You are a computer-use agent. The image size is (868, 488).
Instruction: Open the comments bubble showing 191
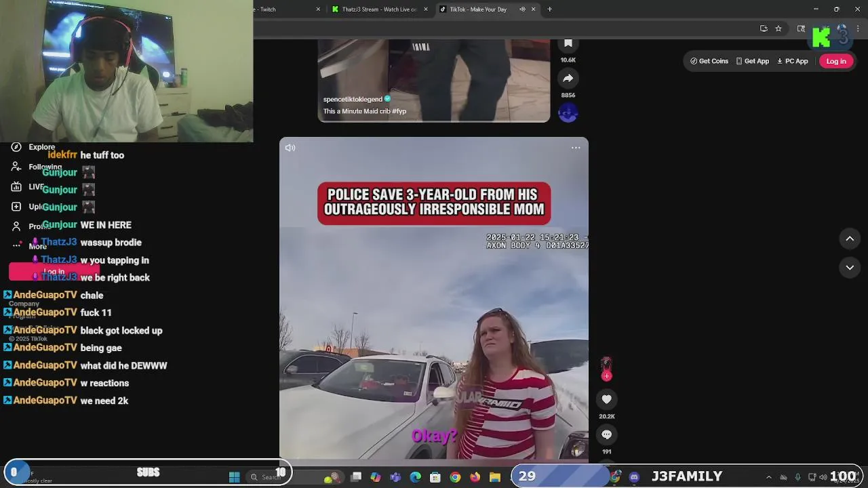(x=606, y=434)
